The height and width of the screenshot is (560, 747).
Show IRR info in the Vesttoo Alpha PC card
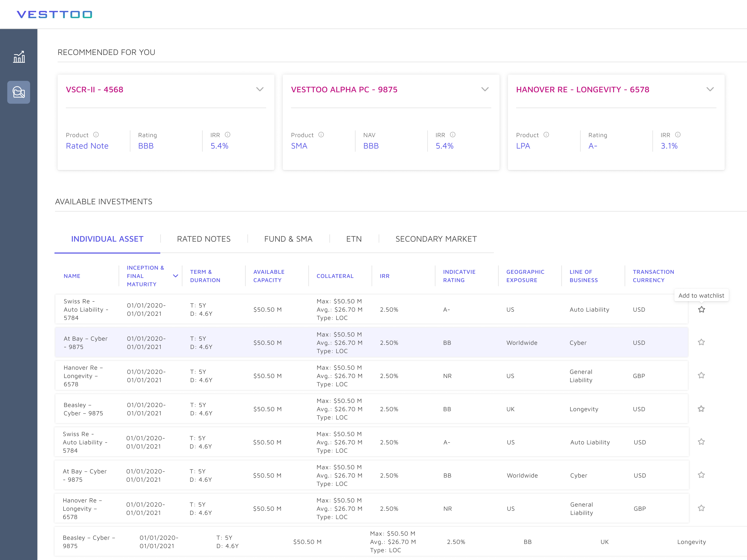[453, 135]
